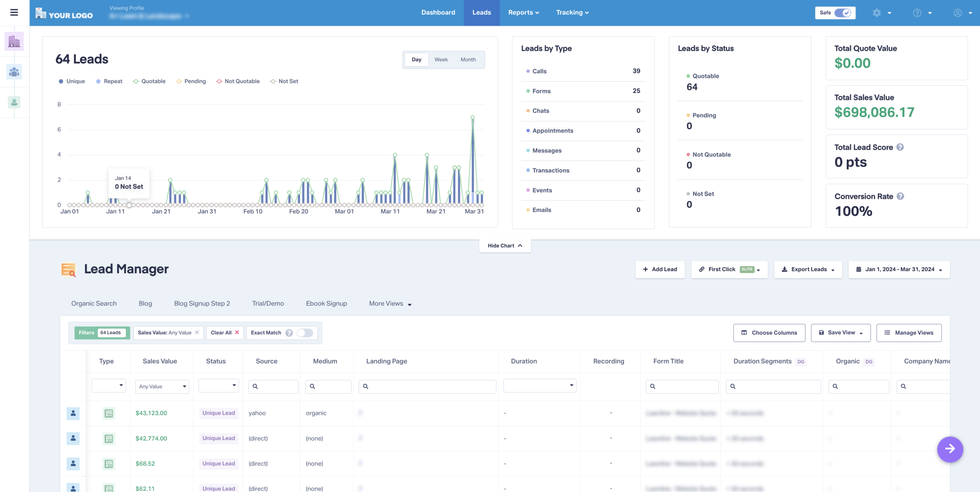Open the Export Leads dropdown
Image resolution: width=980 pixels, height=492 pixels.
coord(808,269)
